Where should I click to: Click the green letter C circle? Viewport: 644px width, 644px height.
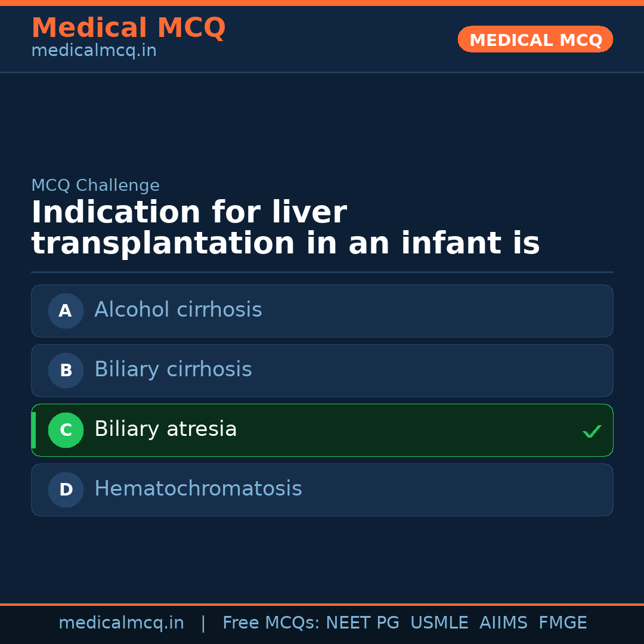point(66,430)
